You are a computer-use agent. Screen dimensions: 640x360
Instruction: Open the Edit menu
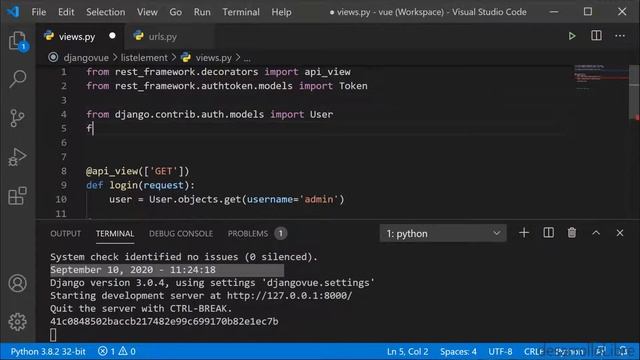[66, 12]
